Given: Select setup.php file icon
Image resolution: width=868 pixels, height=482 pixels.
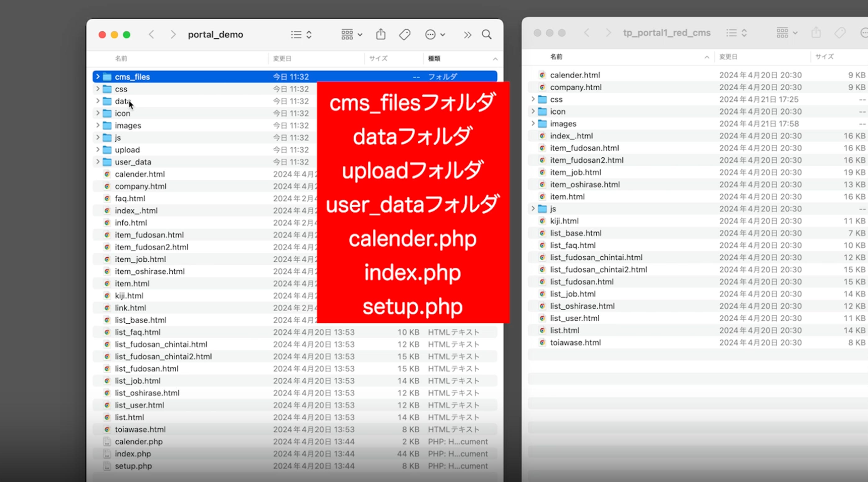Looking at the screenshot, I should (107, 466).
